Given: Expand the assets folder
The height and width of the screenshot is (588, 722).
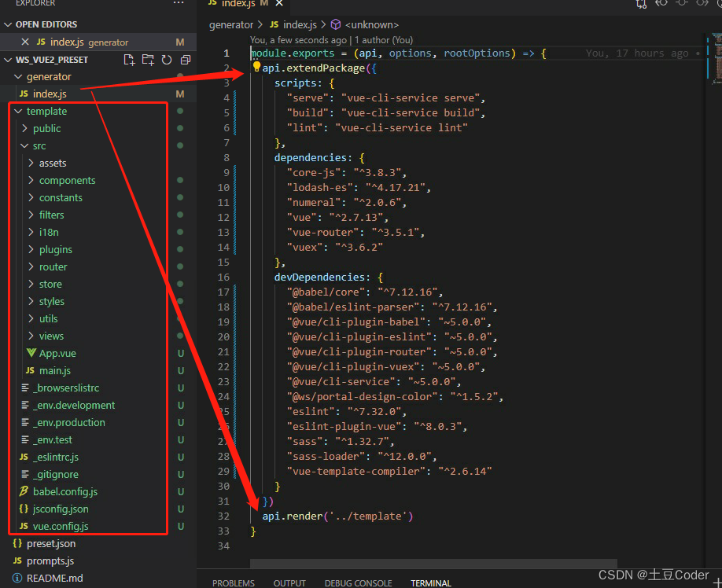Looking at the screenshot, I should coord(31,163).
